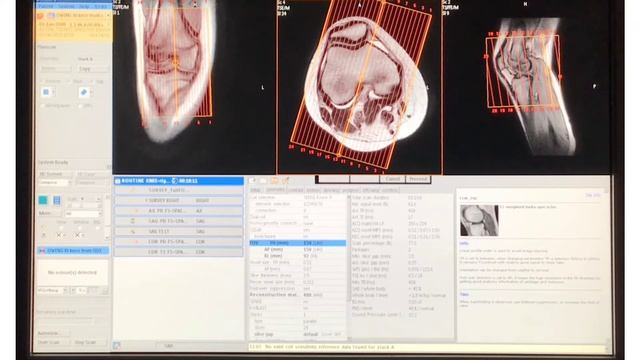
Task: Switch to the MR System tab
Action: click(55, 174)
